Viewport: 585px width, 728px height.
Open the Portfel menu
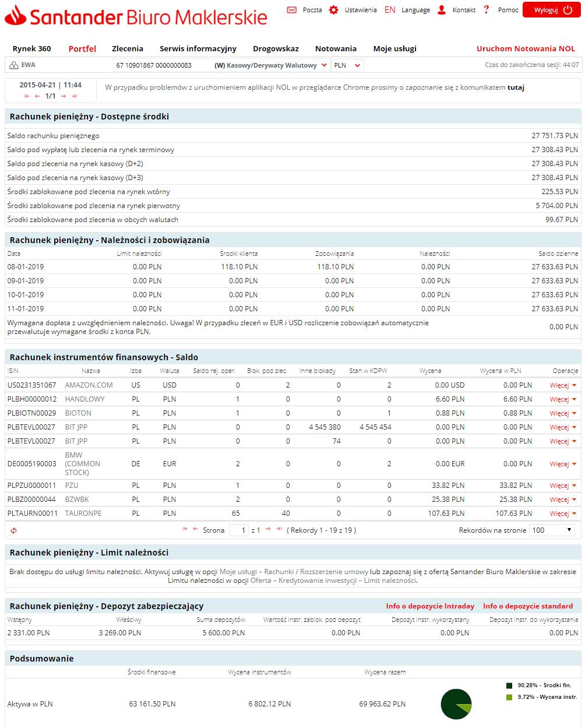pyautogui.click(x=82, y=49)
